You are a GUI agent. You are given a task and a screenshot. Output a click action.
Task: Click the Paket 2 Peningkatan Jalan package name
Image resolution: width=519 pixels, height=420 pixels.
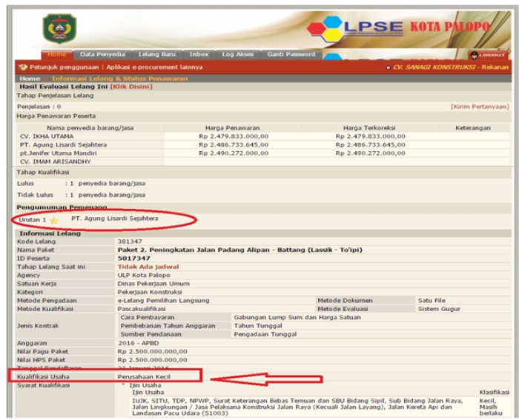coord(240,250)
